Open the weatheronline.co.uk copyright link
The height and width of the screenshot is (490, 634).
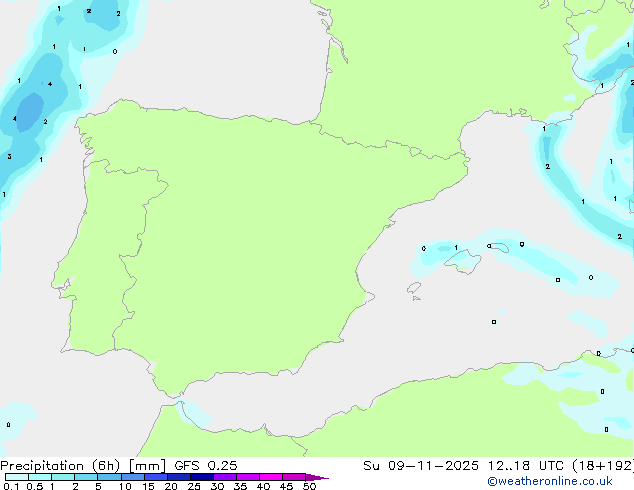[x=550, y=481]
